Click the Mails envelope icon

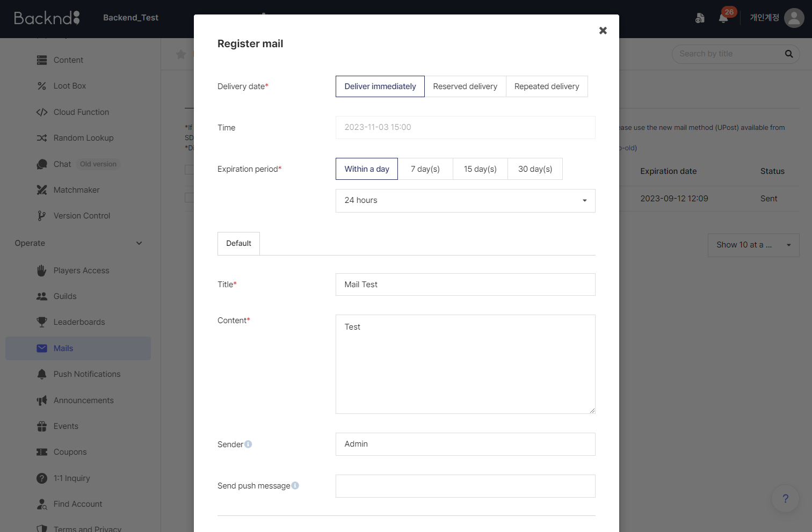42,348
